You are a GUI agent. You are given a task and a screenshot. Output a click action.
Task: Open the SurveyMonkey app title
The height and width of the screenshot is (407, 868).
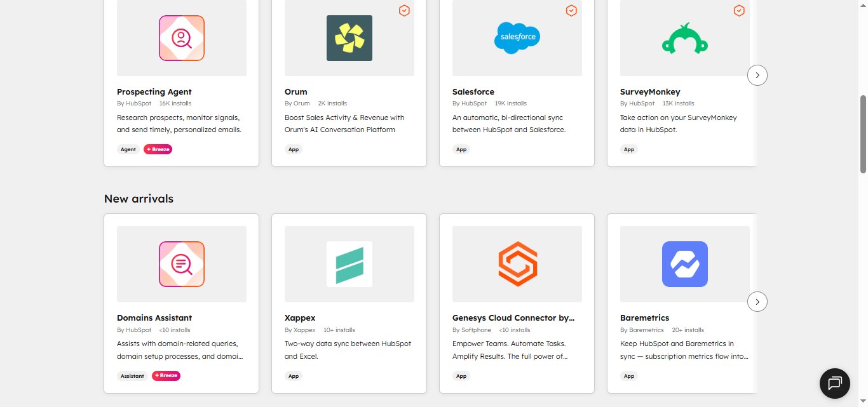pyautogui.click(x=650, y=92)
